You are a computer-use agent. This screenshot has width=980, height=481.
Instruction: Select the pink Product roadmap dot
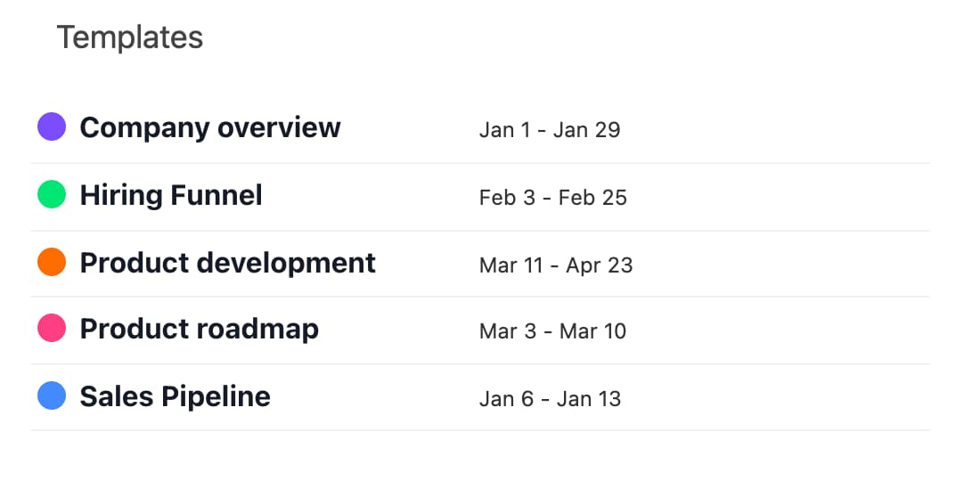(52, 329)
